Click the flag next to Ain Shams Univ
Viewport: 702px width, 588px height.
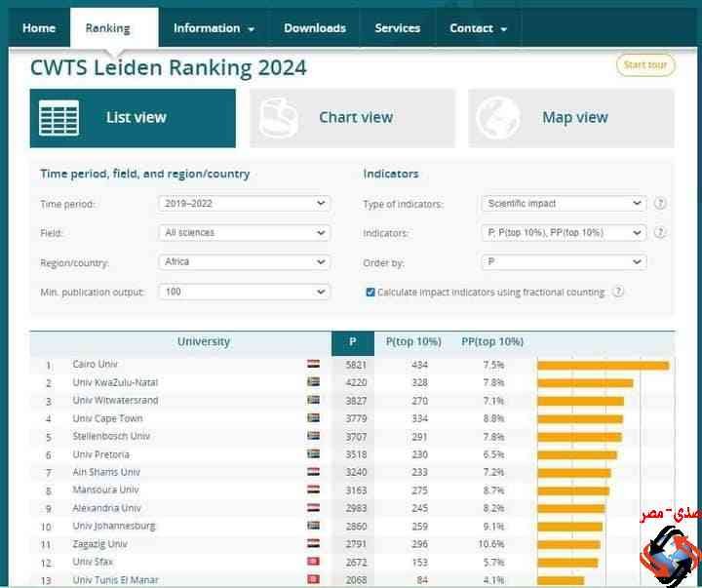pos(313,472)
